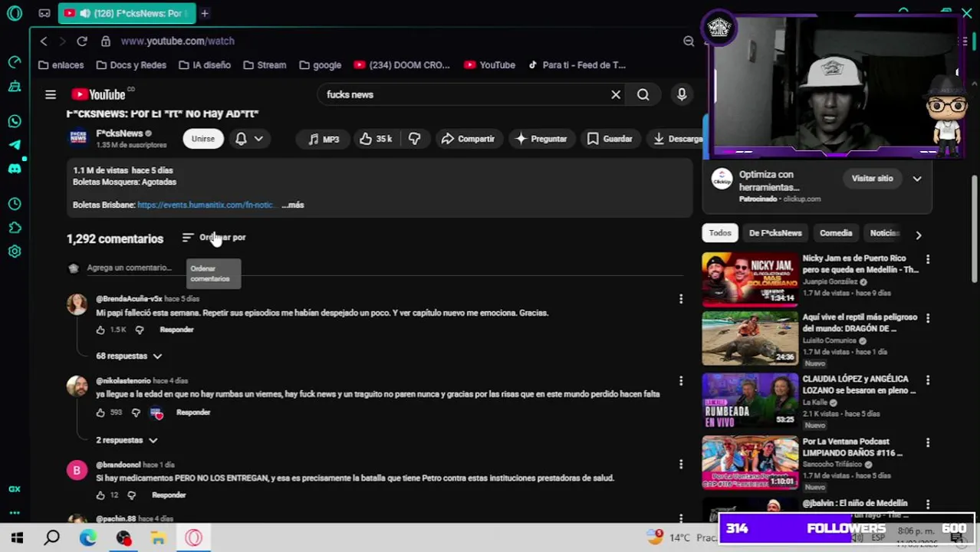Go back with the browser back arrow
The width and height of the screenshot is (980, 552).
tap(44, 41)
